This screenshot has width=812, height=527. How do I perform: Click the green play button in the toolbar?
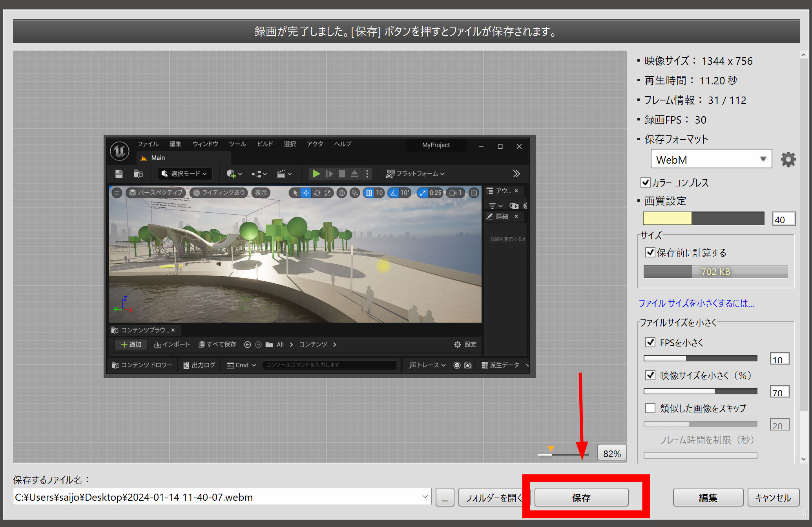coord(316,174)
